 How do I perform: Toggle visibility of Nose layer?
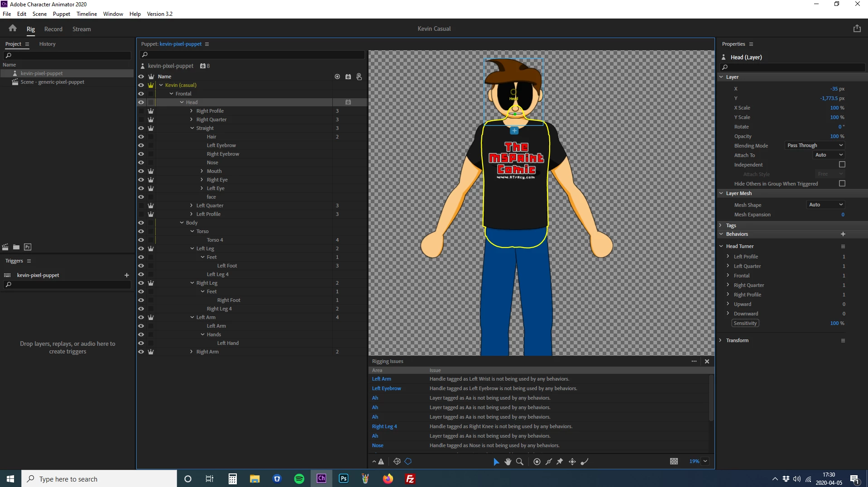(141, 162)
